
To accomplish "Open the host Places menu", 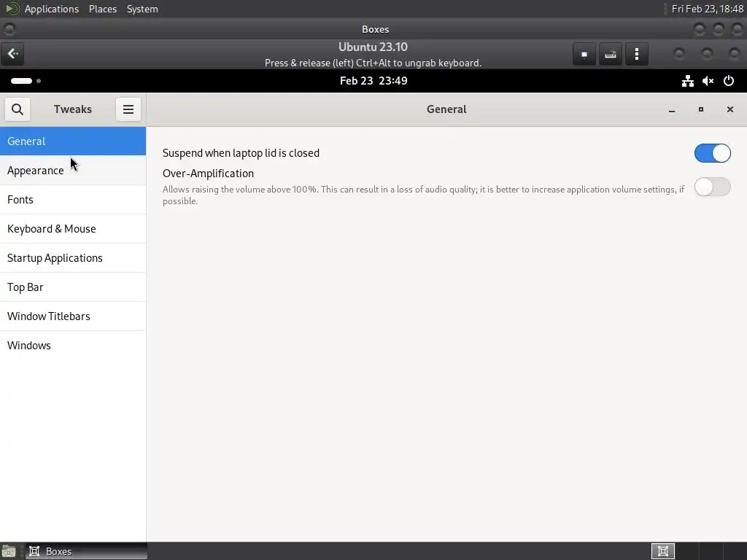I will pos(103,9).
